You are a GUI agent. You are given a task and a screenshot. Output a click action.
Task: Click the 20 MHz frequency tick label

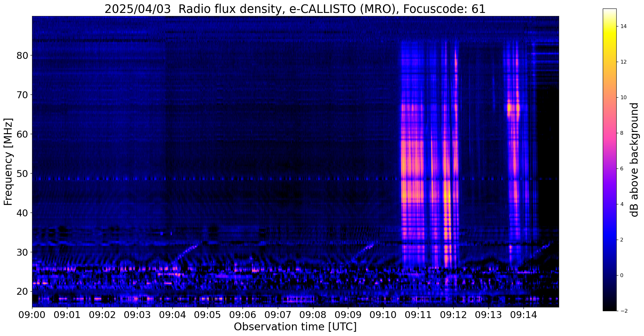[22, 292]
